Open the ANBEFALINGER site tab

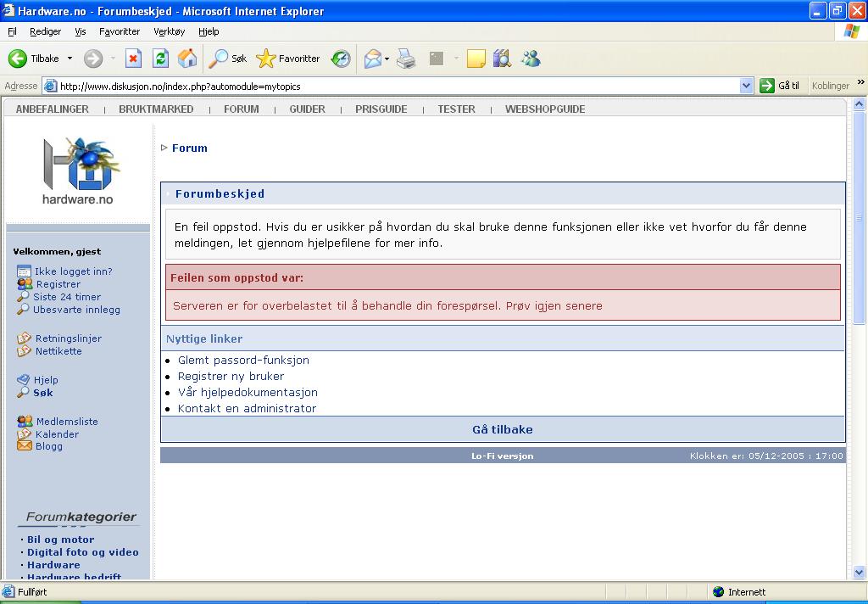(x=52, y=109)
